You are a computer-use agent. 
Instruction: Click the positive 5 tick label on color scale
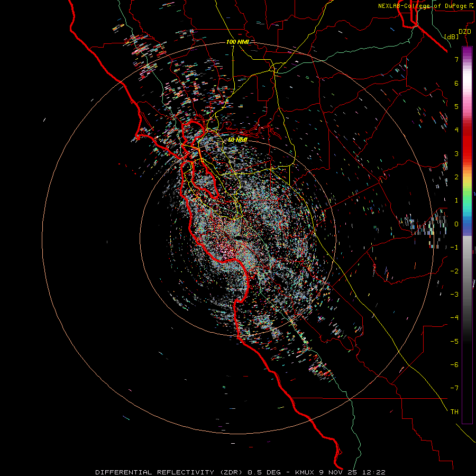(456, 106)
